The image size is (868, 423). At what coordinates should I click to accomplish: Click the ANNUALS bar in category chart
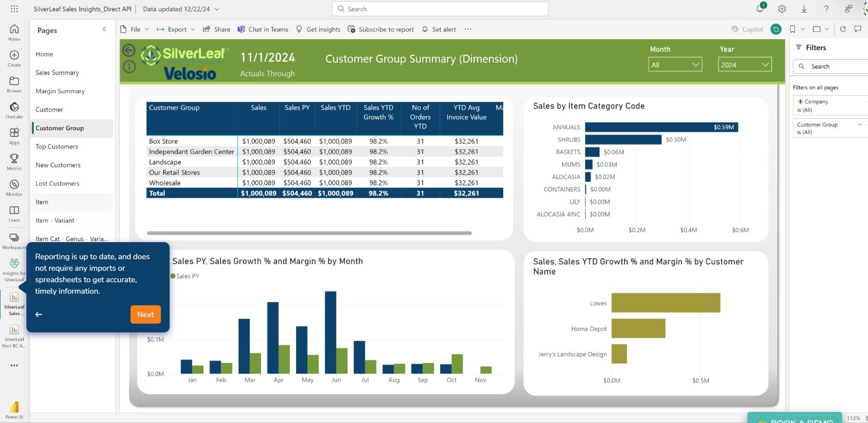pyautogui.click(x=662, y=127)
